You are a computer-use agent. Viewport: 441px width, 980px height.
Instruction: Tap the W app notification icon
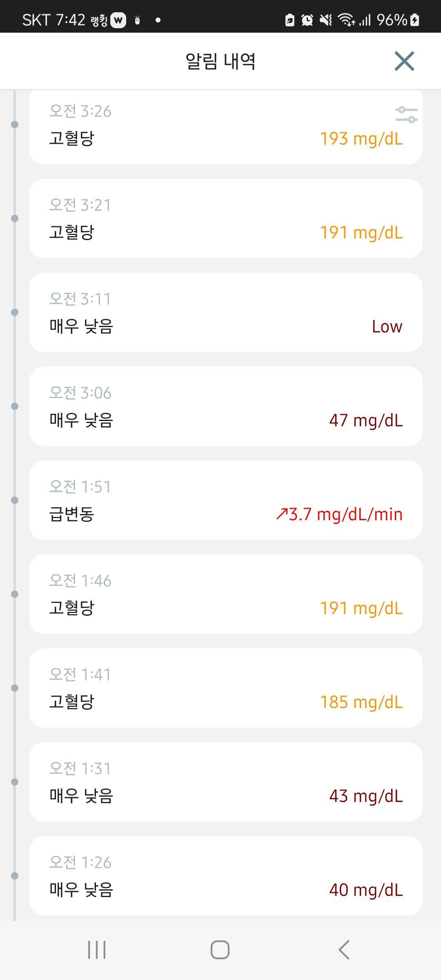click(x=118, y=20)
